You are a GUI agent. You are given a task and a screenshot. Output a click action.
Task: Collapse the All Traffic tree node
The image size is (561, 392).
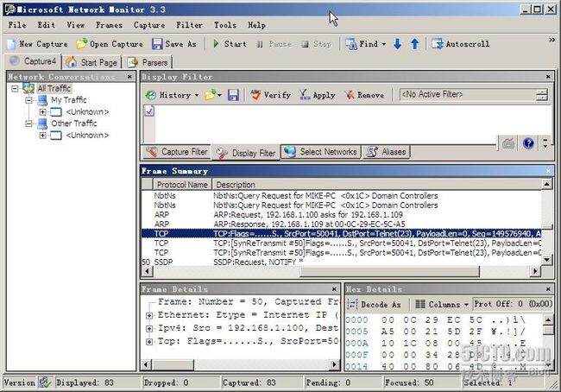point(15,88)
